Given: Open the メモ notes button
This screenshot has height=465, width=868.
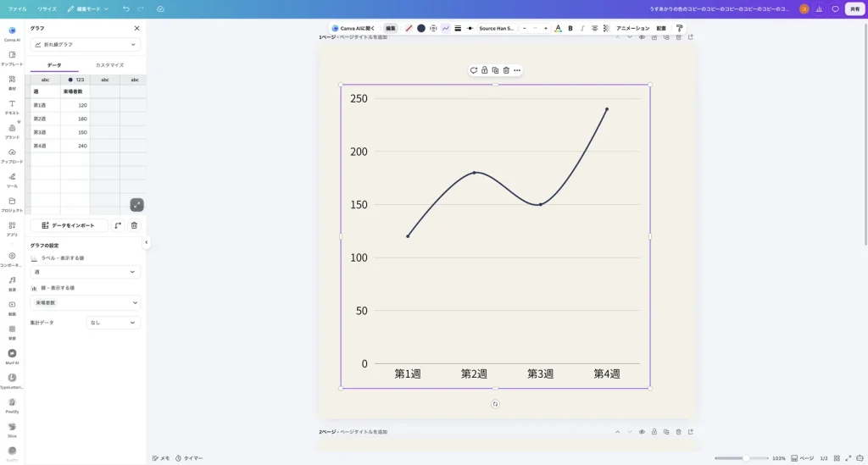Looking at the screenshot, I should coord(160,458).
